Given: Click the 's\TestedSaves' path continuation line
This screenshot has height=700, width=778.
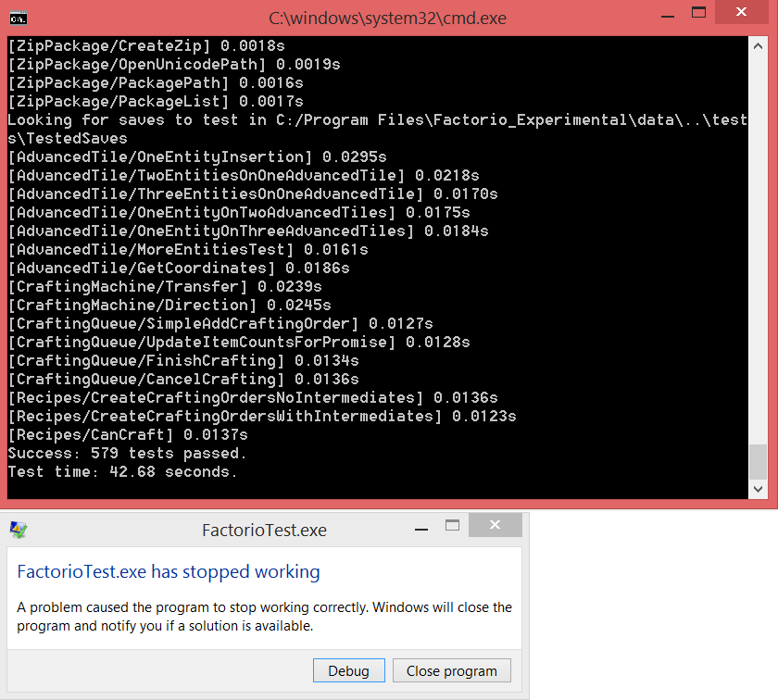Looking at the screenshot, I should pyautogui.click(x=68, y=138).
